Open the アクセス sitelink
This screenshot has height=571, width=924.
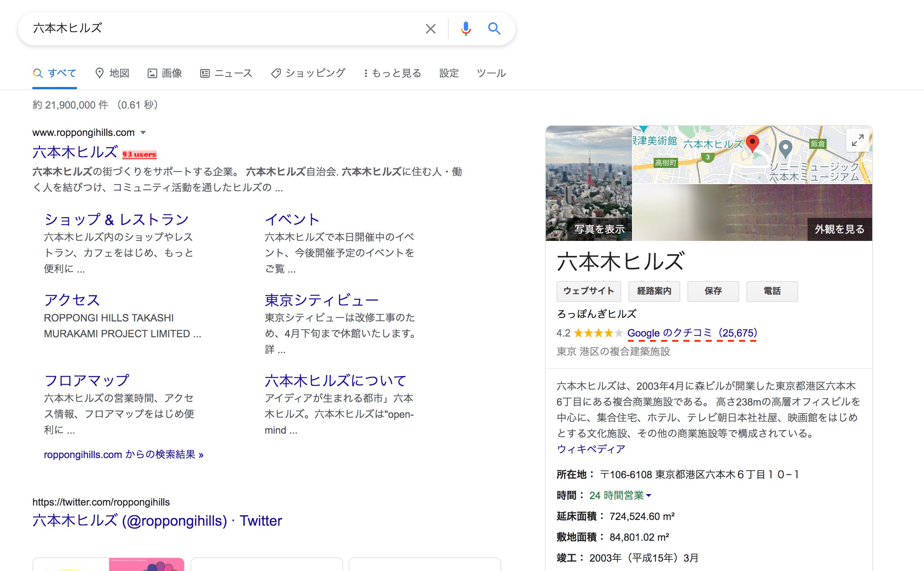point(72,300)
